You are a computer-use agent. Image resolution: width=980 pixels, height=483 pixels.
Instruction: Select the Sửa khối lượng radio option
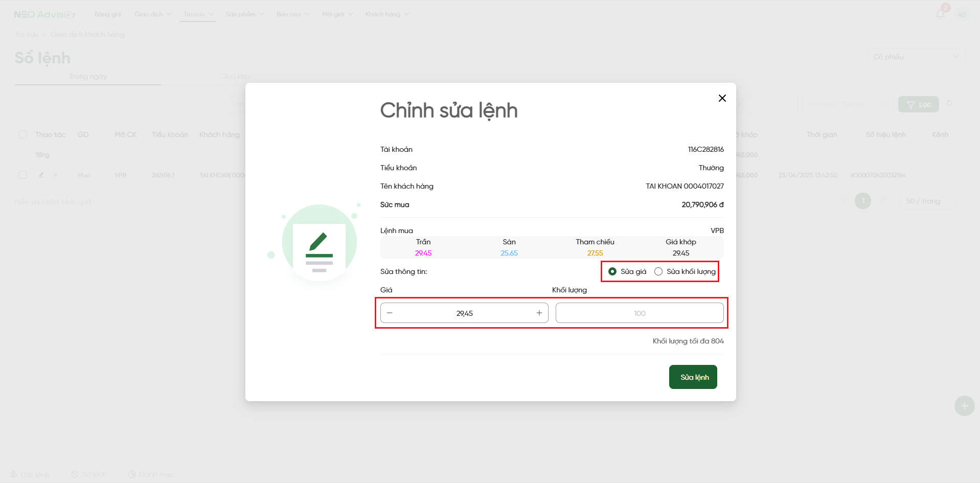point(658,271)
